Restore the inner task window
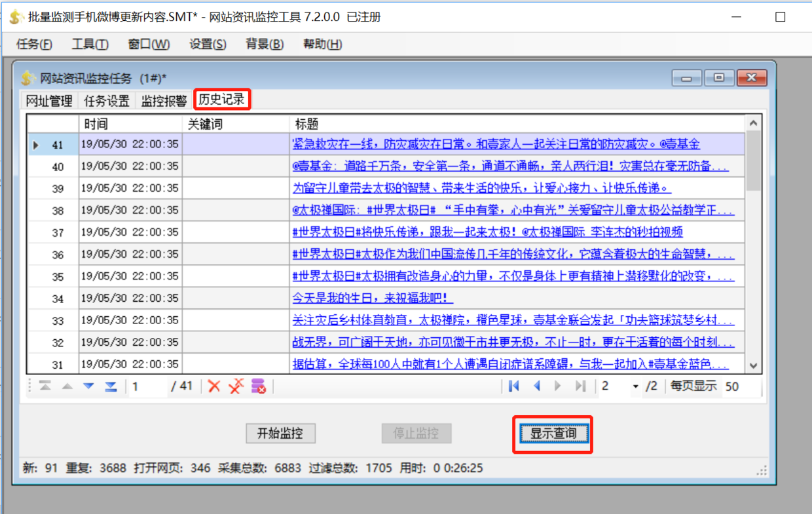This screenshot has width=812, height=514. [719, 78]
